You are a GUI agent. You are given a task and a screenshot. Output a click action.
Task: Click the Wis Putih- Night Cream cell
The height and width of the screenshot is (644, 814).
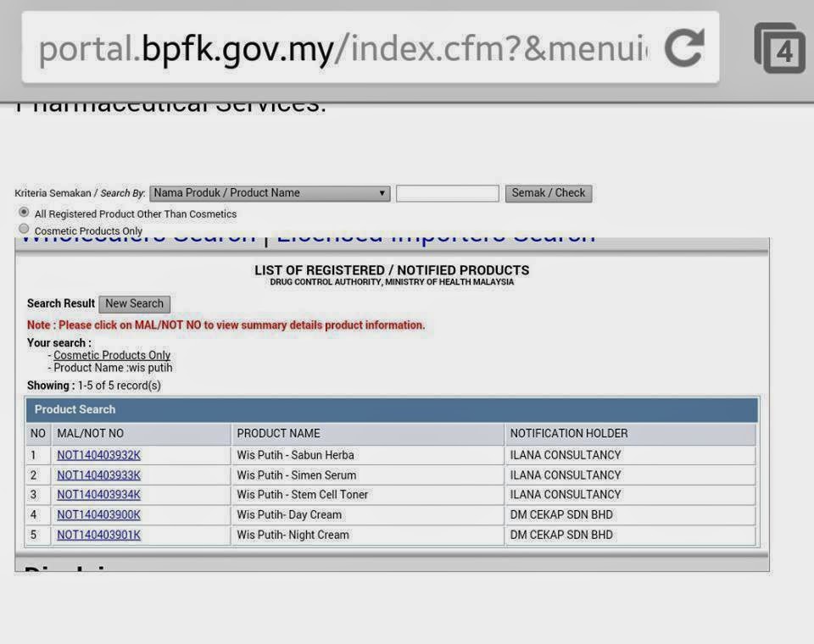[x=367, y=535]
